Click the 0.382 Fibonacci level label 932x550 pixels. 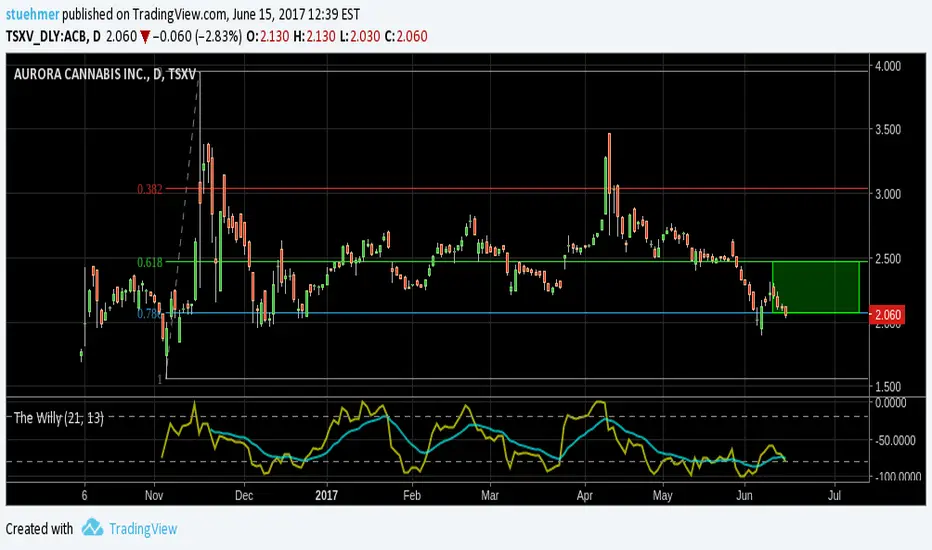point(150,189)
